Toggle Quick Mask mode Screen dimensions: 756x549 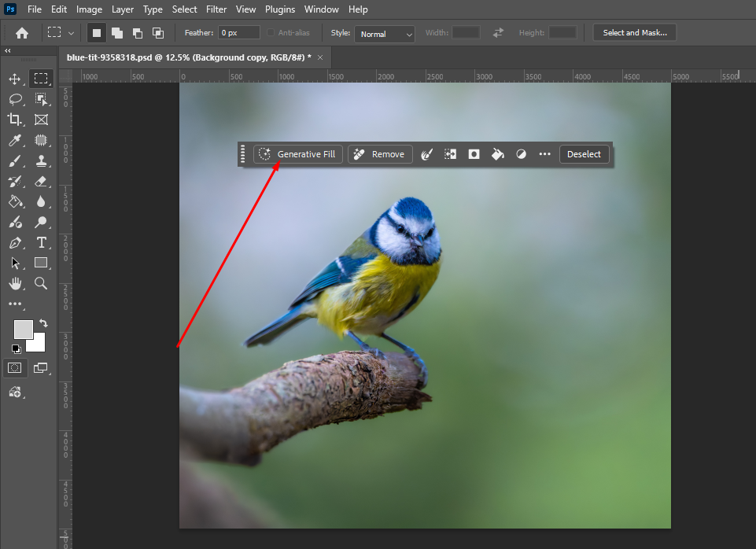coord(14,367)
